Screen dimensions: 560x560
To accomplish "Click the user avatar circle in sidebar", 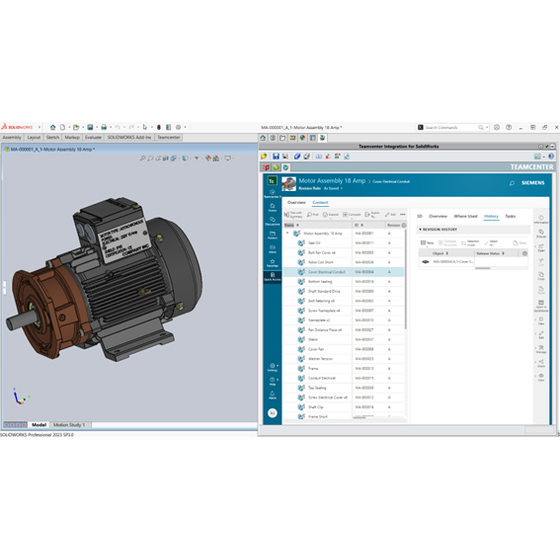I will (x=272, y=413).
